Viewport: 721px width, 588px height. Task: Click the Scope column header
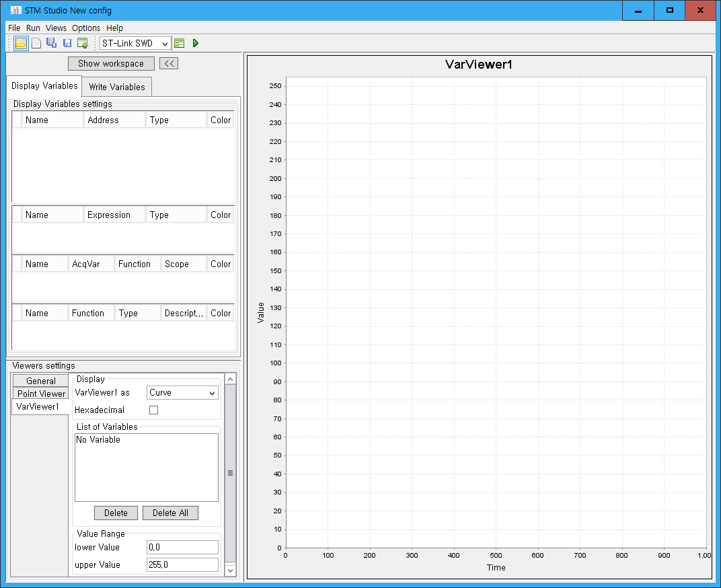click(x=184, y=264)
